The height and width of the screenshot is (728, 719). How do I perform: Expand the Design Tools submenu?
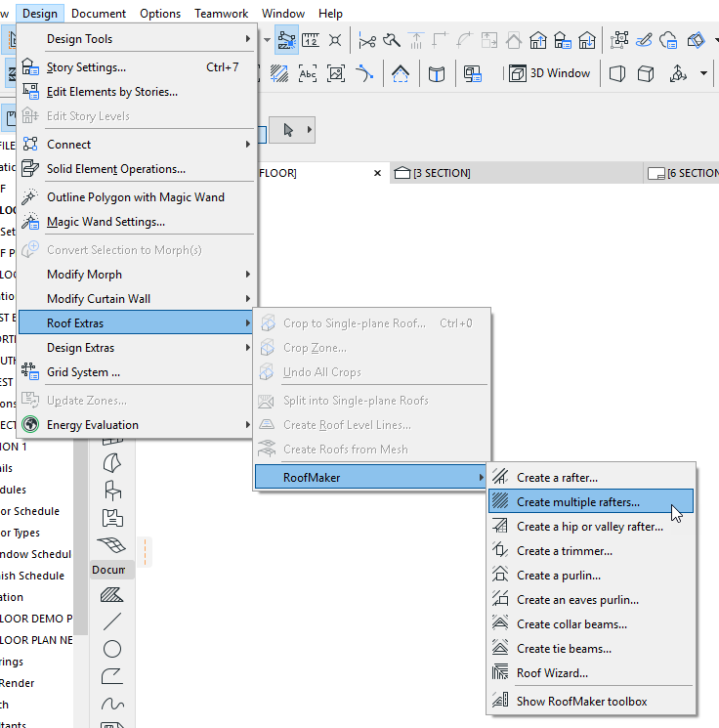pos(137,39)
